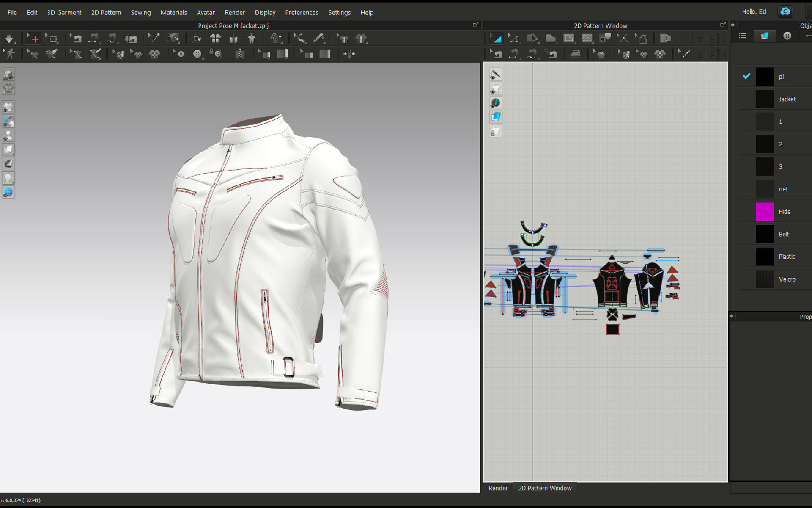Select the Walking avatar pose tool
This screenshot has height=508, width=812.
point(10,54)
